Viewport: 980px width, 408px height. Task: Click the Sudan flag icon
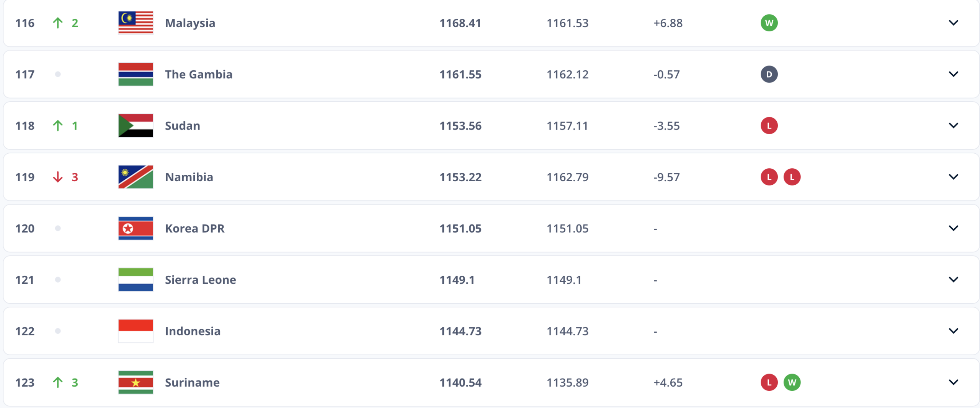136,125
